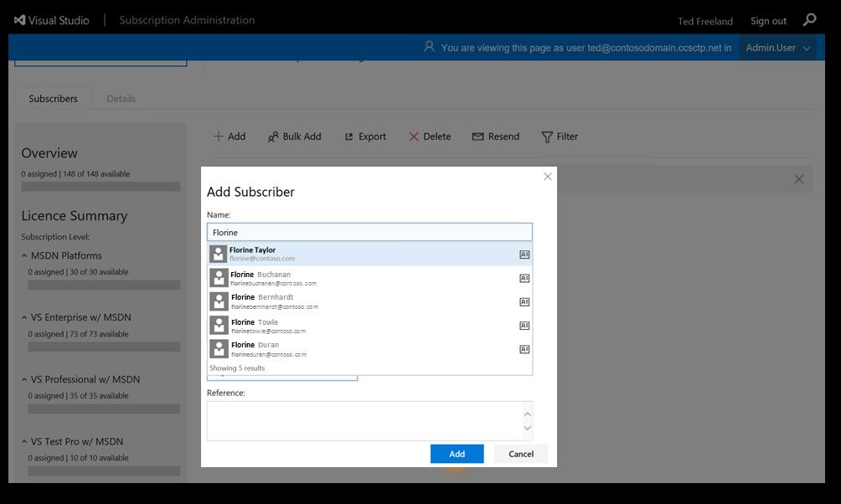Click the Add toolbar button
Image resolution: width=841 pixels, height=504 pixels.
tap(230, 136)
